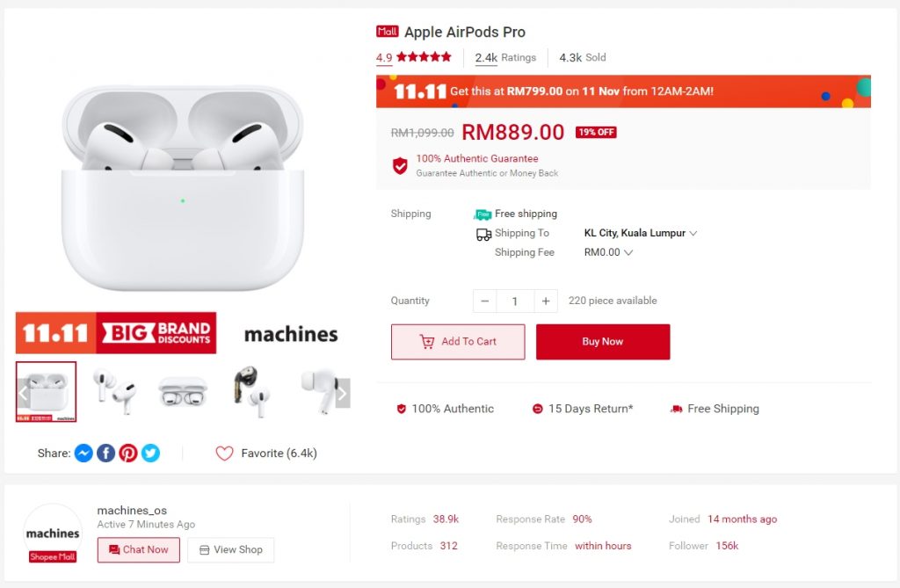Open Chat Now with machines_os seller

tap(138, 550)
